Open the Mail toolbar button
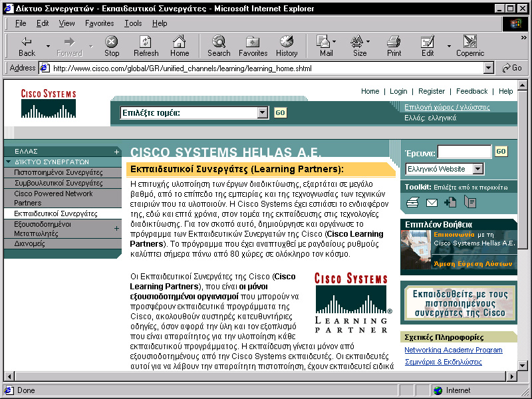The height and width of the screenshot is (399, 532). 326,47
